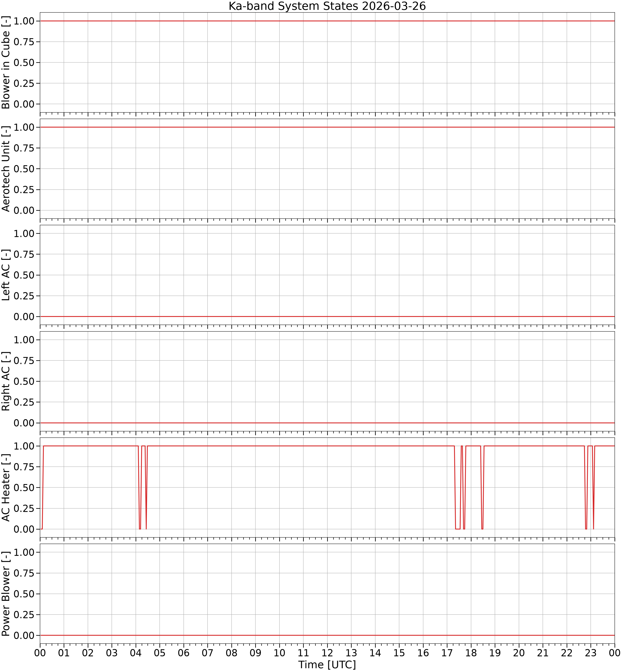Click the Aerotech Unit axis label
622x672 pixels.
pyautogui.click(x=6, y=169)
